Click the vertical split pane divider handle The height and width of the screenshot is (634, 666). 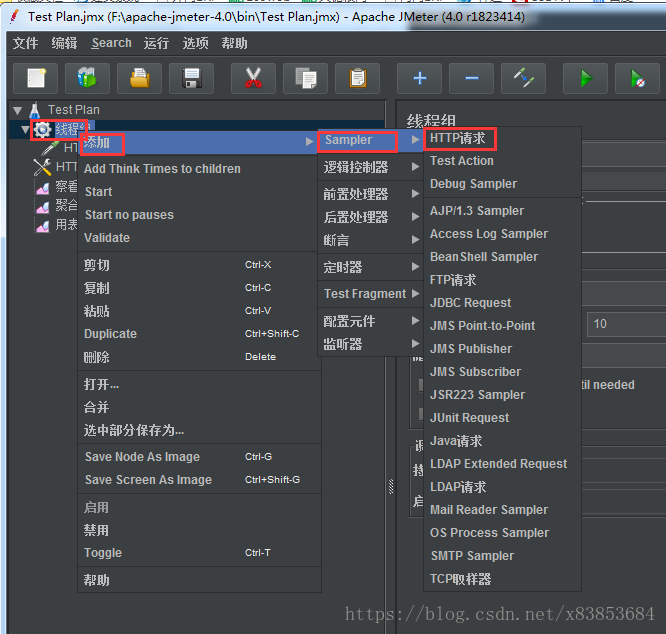pos(391,487)
